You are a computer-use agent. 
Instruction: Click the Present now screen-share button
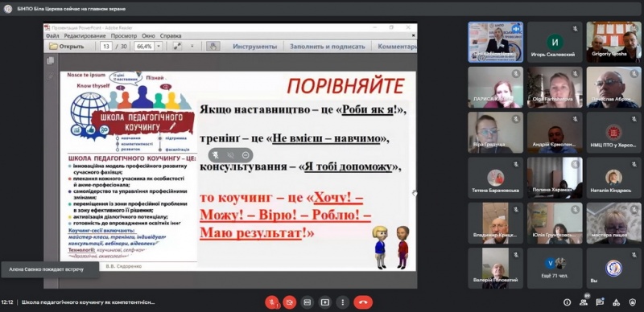click(325, 302)
